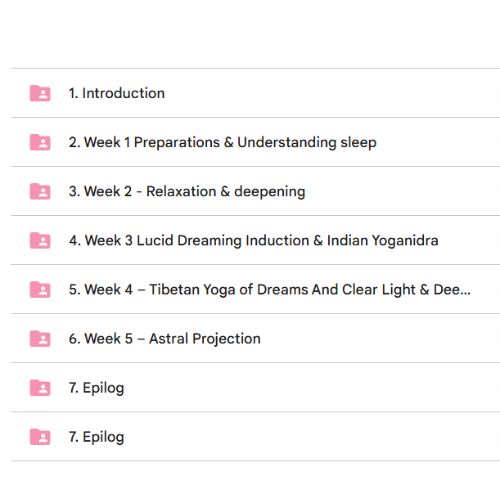Select the folder icon beside Week 5 Astral Projection

(x=40, y=338)
